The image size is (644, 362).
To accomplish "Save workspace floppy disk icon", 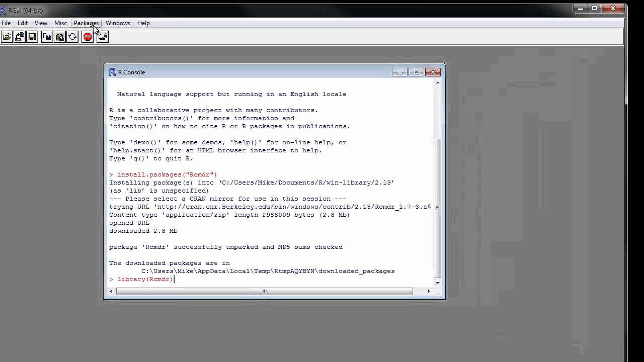I will click(33, 37).
